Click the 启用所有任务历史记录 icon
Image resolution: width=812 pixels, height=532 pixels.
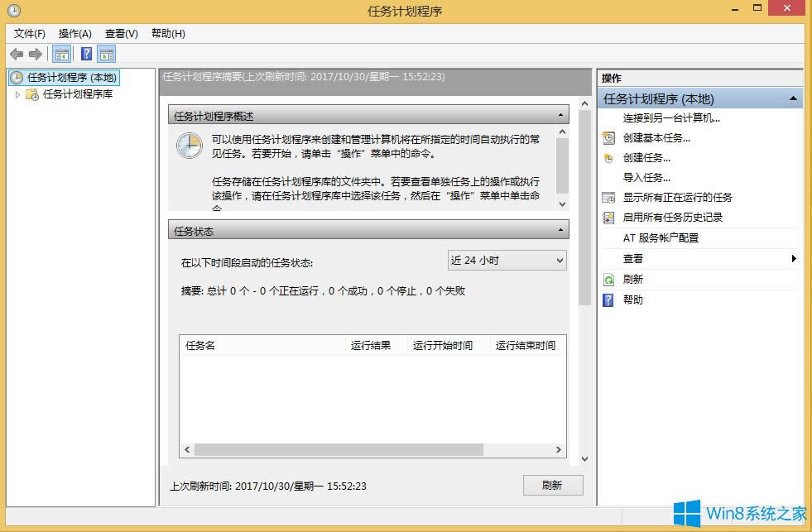[x=607, y=218]
